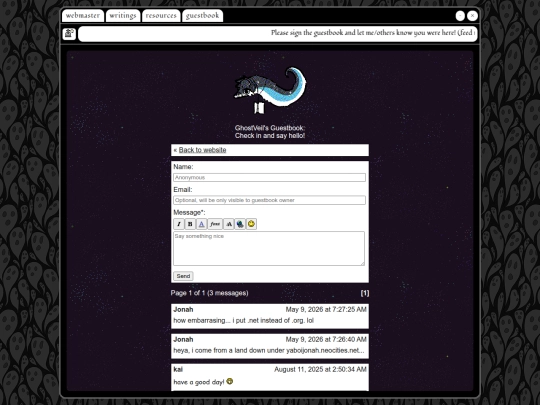Click the name 'kai' on the last entry
Viewport: 540px width, 405px height.
[178, 370]
